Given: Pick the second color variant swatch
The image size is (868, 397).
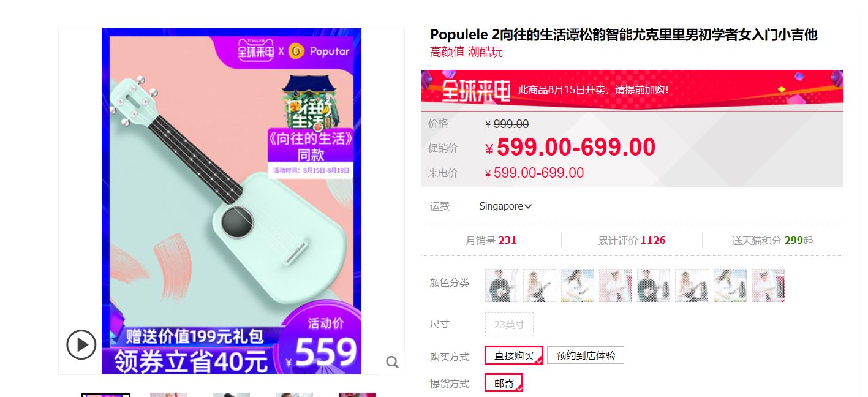Looking at the screenshot, I should [540, 285].
